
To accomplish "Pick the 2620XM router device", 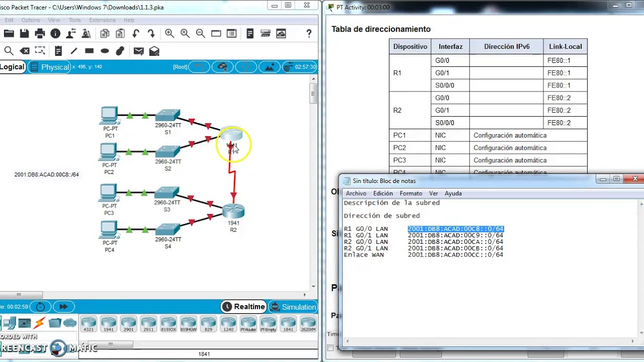I will pos(308,324).
